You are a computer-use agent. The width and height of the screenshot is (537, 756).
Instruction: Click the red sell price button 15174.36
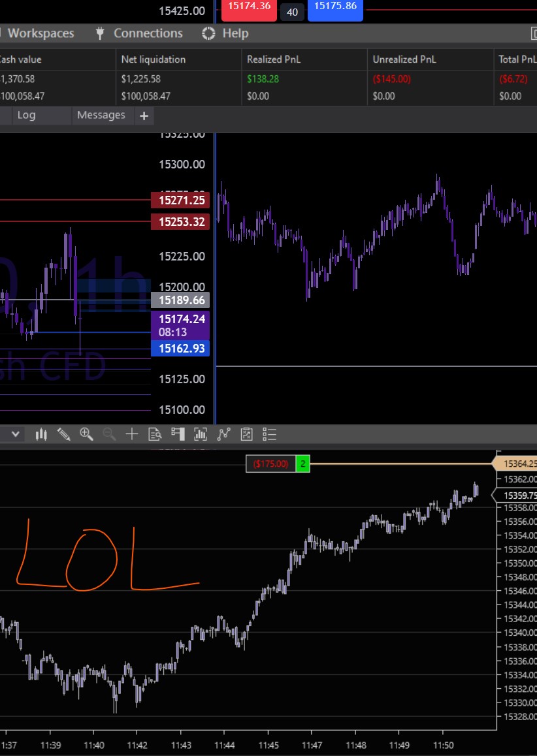[249, 10]
